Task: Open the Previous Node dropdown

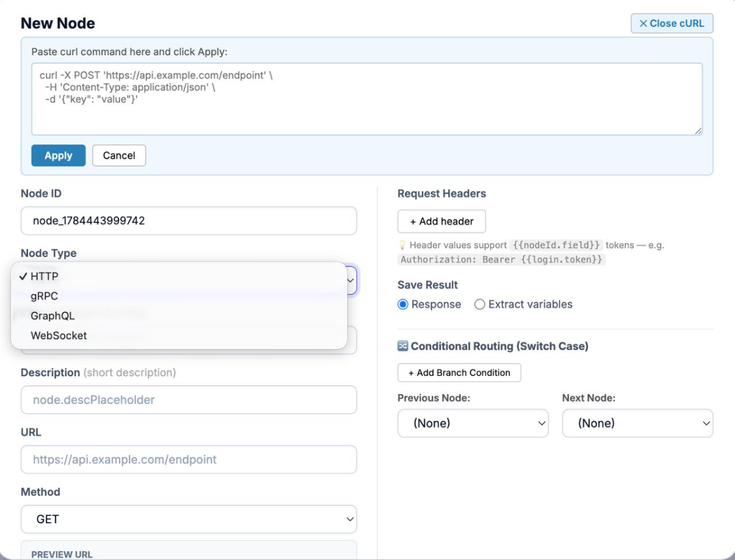Action: tap(473, 423)
